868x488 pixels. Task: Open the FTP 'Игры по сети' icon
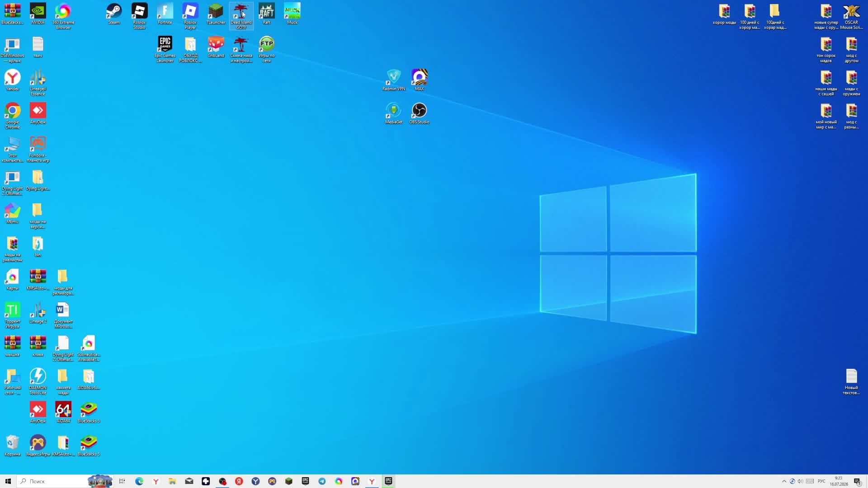coord(267,49)
